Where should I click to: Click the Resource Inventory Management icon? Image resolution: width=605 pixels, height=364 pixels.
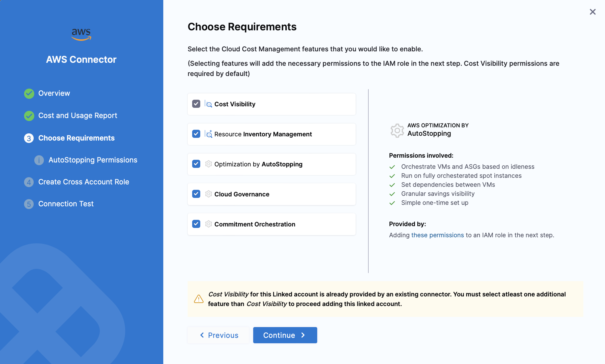point(208,134)
